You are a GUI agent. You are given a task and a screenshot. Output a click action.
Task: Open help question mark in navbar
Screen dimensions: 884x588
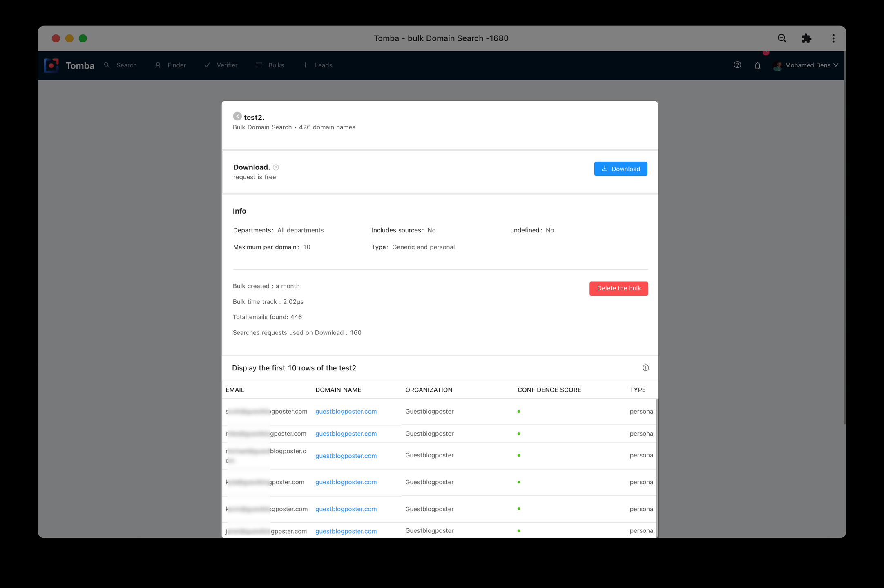tap(737, 65)
